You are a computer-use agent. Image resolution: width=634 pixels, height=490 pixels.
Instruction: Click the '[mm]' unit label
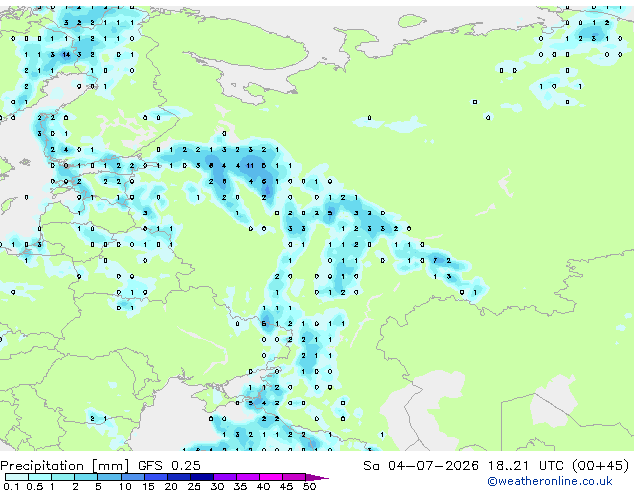coord(110,466)
